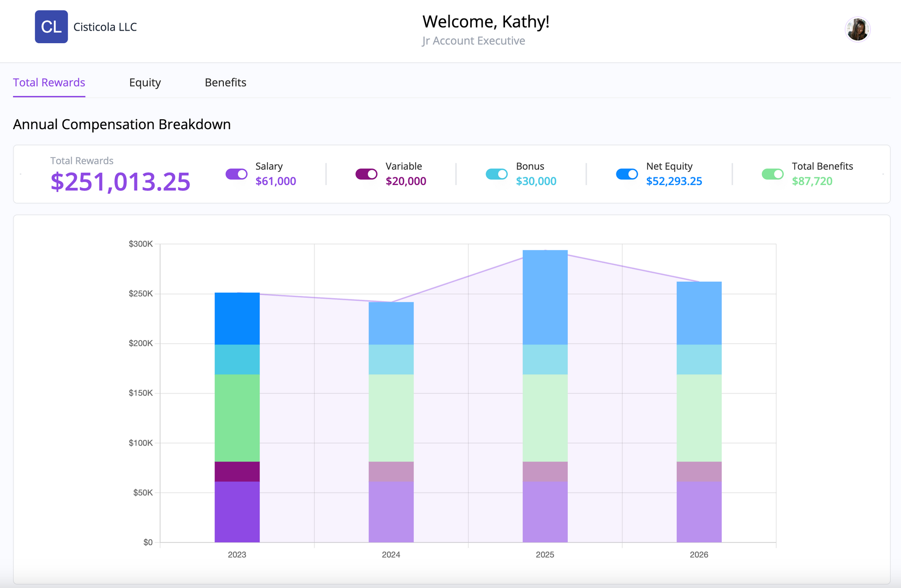Screen dimensions: 901x588
Task: Select the Total Rewards tab
Action: coord(49,82)
